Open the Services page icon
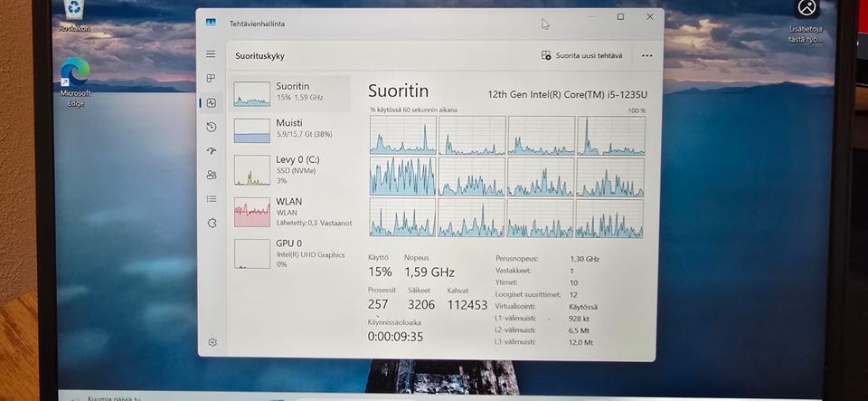This screenshot has height=401, width=868. [212, 224]
